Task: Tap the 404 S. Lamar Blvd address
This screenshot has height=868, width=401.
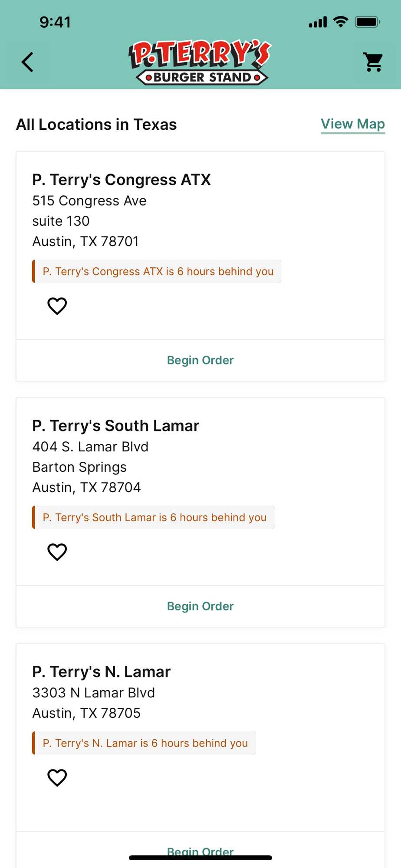Action: (x=90, y=447)
